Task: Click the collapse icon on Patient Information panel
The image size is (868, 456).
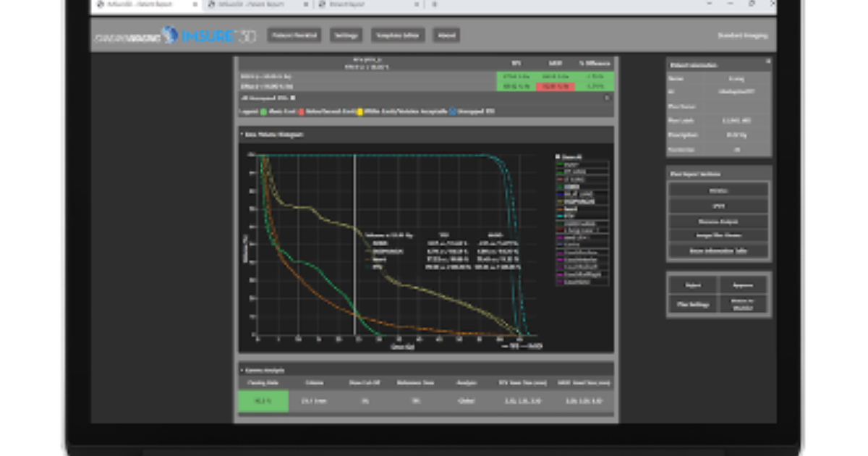Action: click(x=767, y=62)
